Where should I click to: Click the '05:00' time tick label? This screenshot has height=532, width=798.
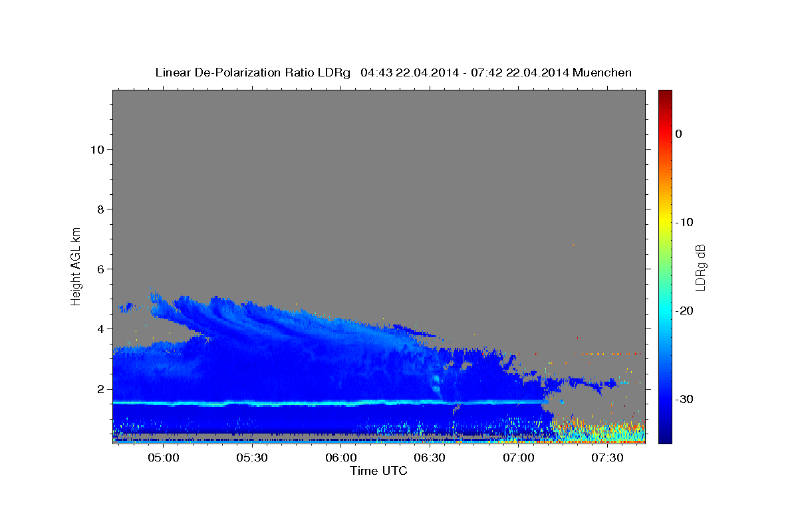pos(163,458)
